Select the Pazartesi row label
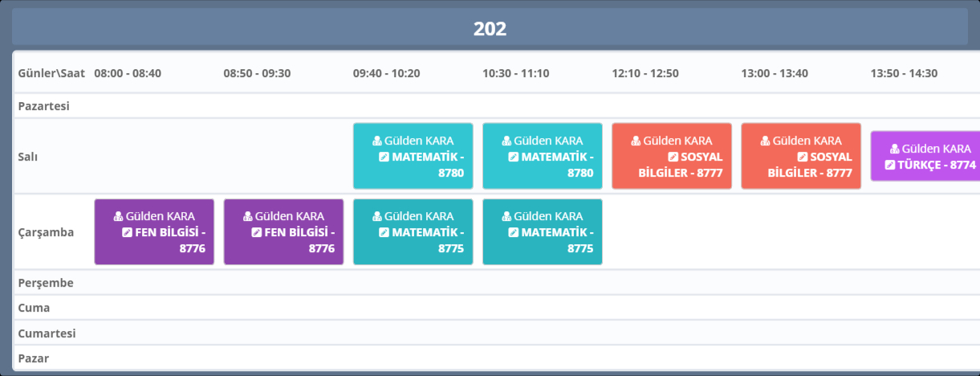The height and width of the screenshot is (376, 980). coord(44,105)
